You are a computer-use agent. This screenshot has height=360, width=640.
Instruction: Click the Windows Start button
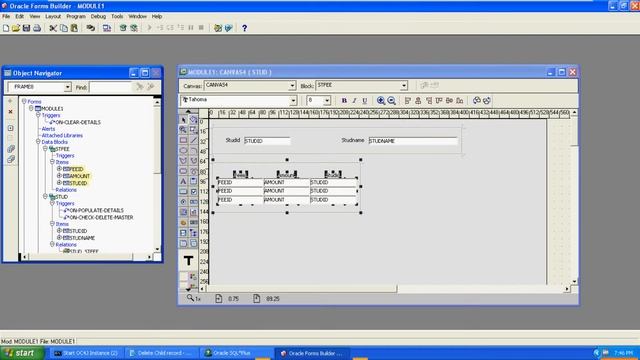[22, 353]
